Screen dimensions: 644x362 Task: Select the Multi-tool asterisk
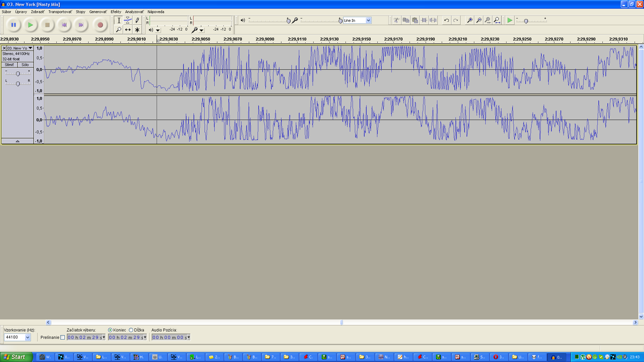pyautogui.click(x=137, y=30)
